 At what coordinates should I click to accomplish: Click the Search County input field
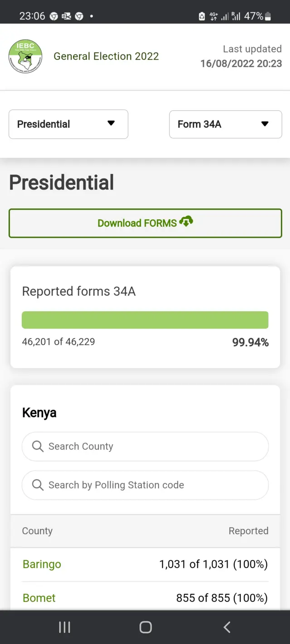click(145, 447)
